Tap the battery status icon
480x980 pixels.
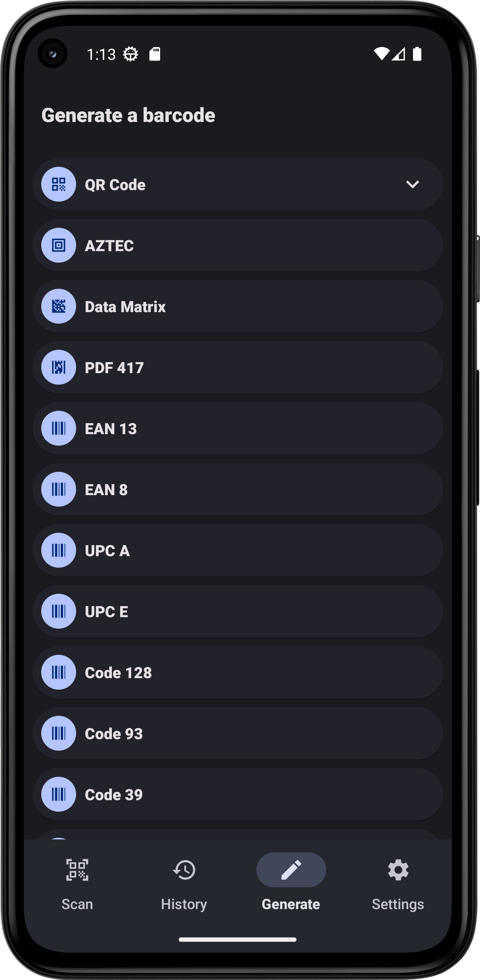tap(417, 54)
